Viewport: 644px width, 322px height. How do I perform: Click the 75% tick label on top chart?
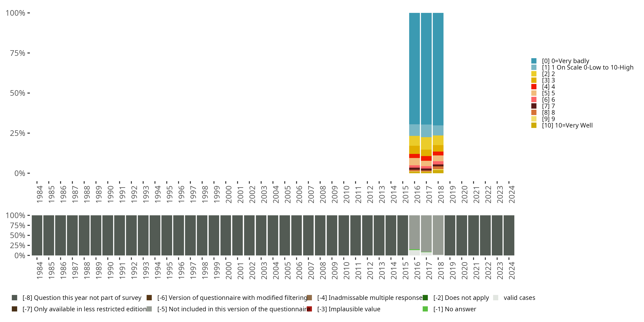[x=18, y=53]
